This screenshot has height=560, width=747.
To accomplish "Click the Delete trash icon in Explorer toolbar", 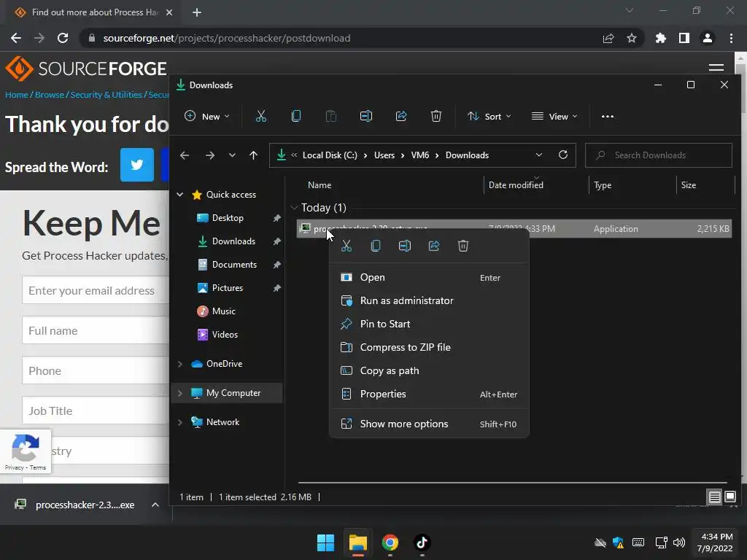I will click(436, 116).
